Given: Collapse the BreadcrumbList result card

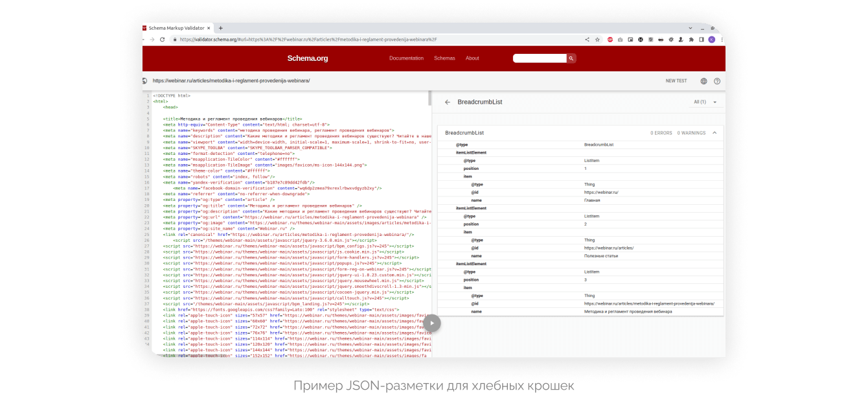Looking at the screenshot, I should click(x=714, y=133).
